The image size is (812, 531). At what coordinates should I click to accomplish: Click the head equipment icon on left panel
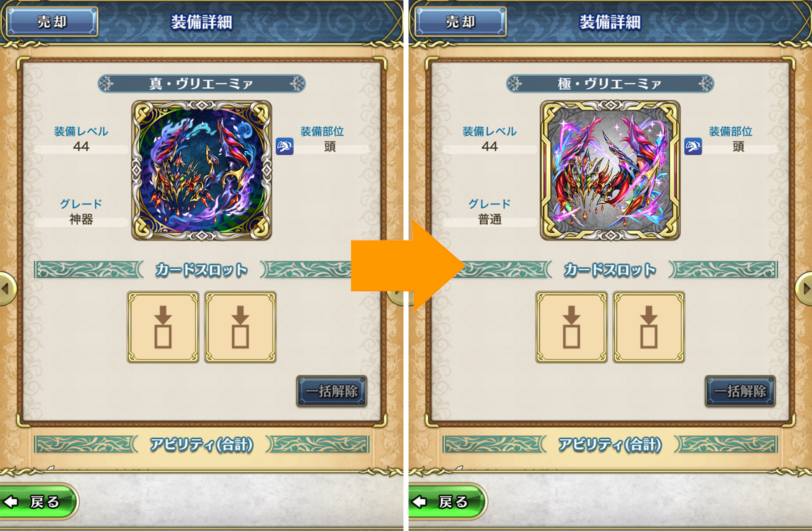285,147
